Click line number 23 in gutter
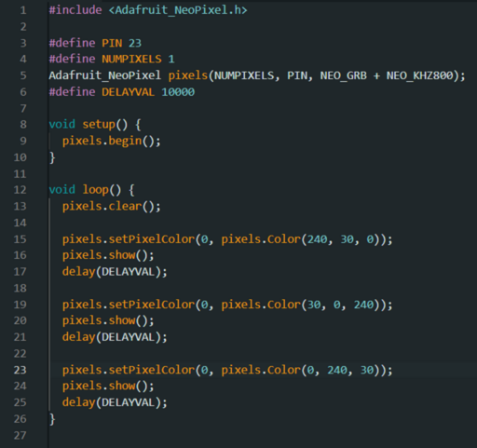This screenshot has width=477, height=448. pyautogui.click(x=20, y=370)
